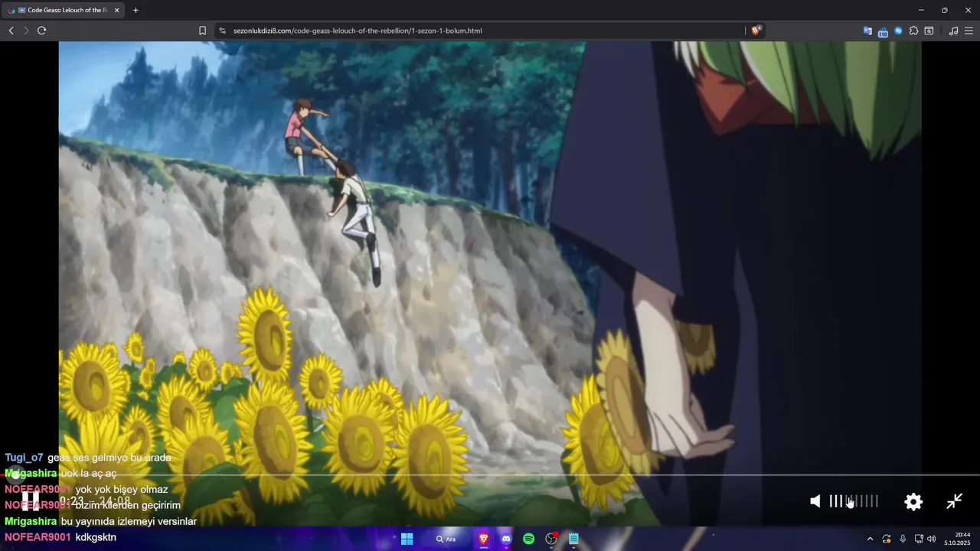Open Discord from the taskbar
This screenshot has width=980, height=551.
click(x=506, y=539)
